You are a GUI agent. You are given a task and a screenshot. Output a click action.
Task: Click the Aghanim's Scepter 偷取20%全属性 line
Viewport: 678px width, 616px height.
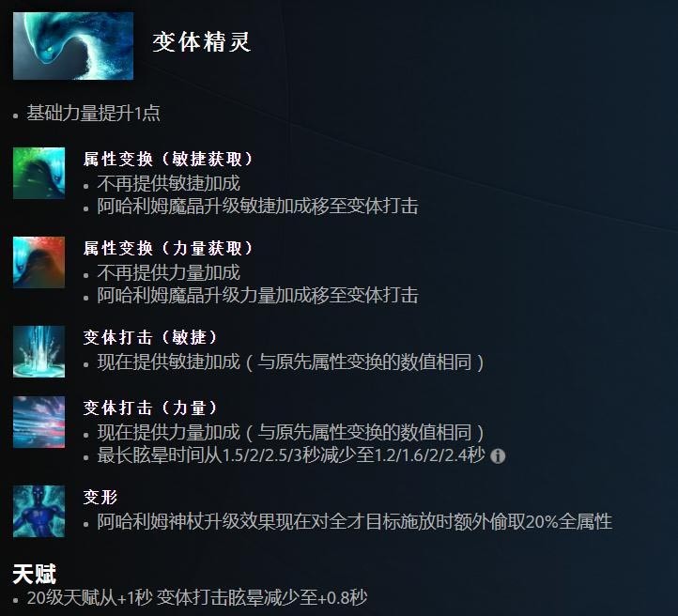click(x=355, y=522)
